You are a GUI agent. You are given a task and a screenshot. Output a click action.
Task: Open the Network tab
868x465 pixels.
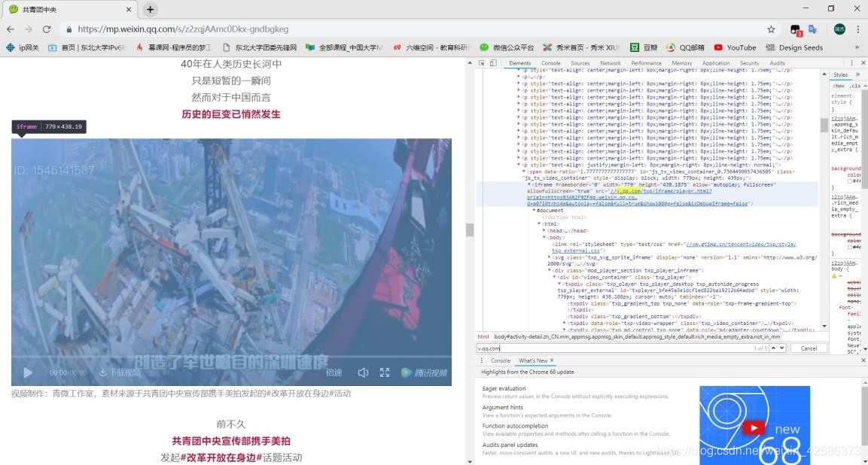[611, 63]
